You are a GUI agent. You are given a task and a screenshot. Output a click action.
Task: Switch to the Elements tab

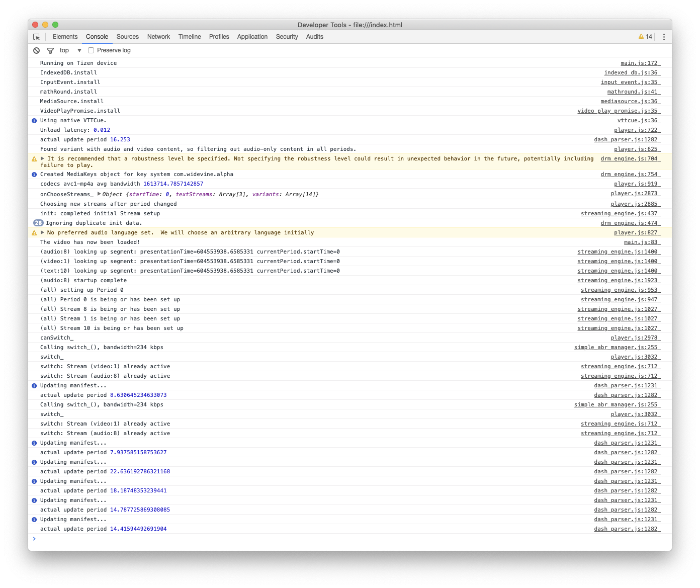click(x=65, y=37)
